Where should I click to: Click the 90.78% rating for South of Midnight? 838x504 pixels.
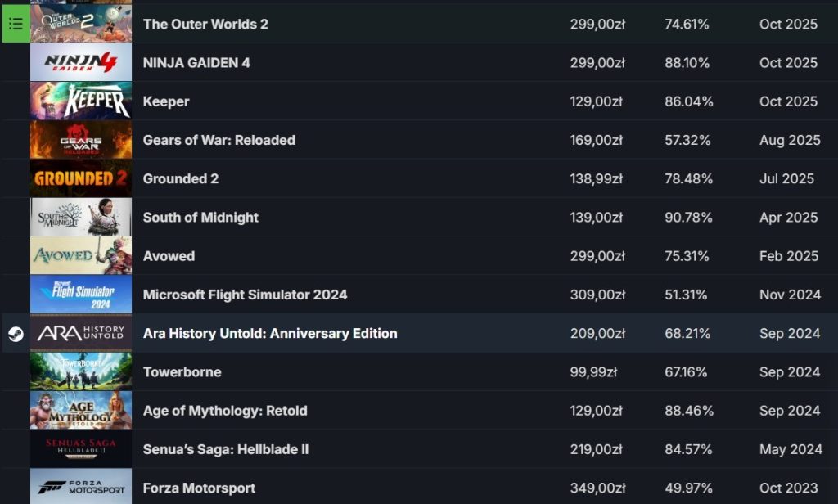click(x=688, y=217)
